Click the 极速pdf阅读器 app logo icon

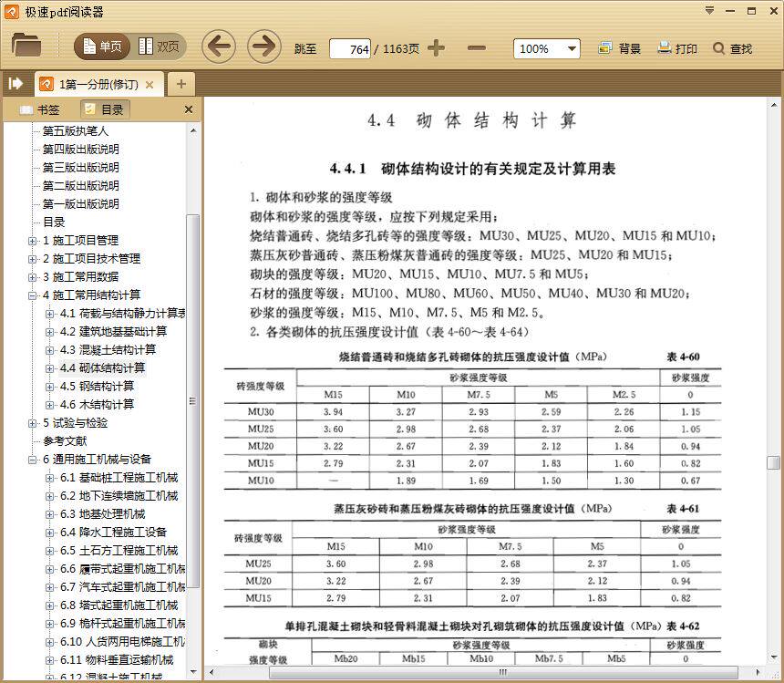pyautogui.click(x=12, y=11)
